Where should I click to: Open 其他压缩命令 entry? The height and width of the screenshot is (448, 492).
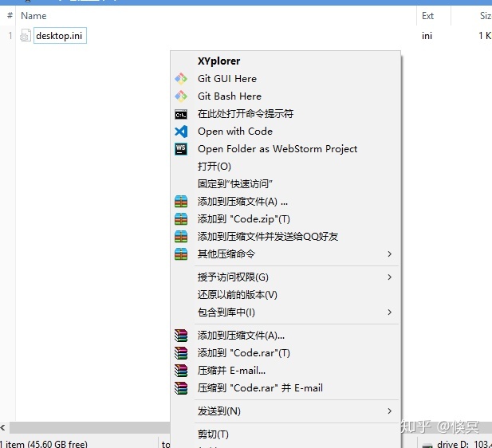(x=285, y=254)
